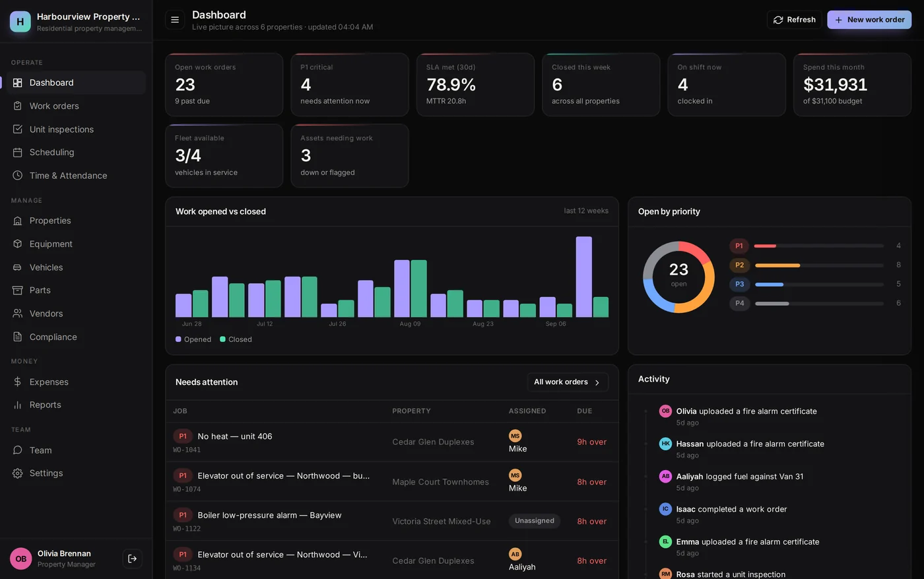Viewport: 924px width, 579px height.
Task: Click the P3 blue progress bar
Action: point(769,285)
